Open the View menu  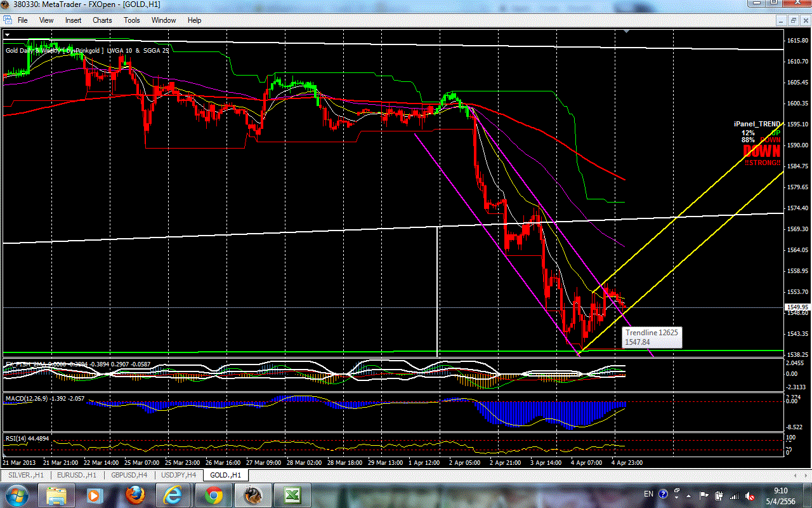pos(46,20)
